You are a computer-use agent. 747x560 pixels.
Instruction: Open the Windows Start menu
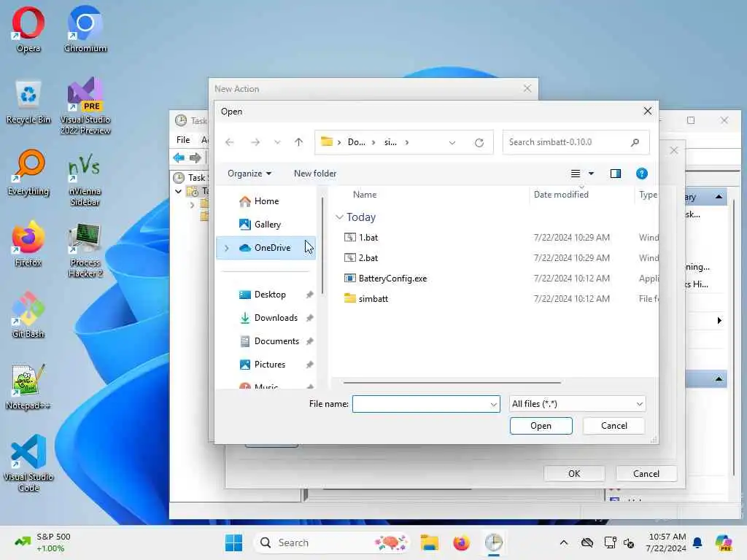point(233,542)
